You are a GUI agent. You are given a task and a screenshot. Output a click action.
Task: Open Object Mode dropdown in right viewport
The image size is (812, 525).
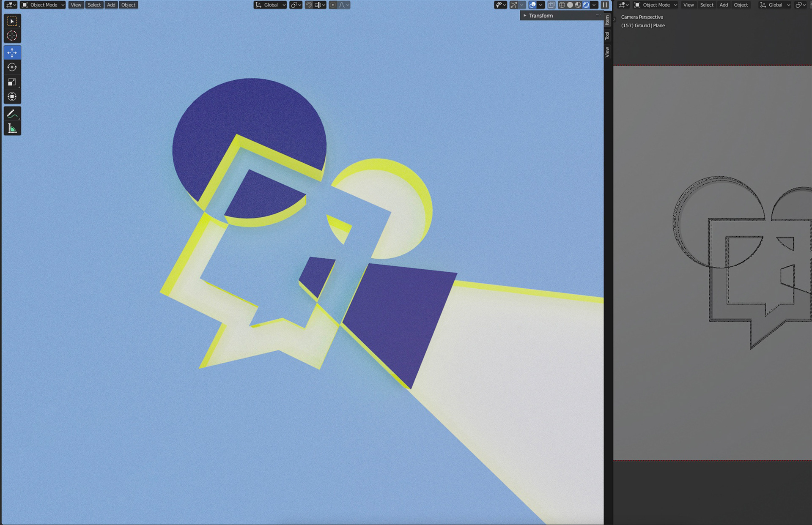(656, 5)
